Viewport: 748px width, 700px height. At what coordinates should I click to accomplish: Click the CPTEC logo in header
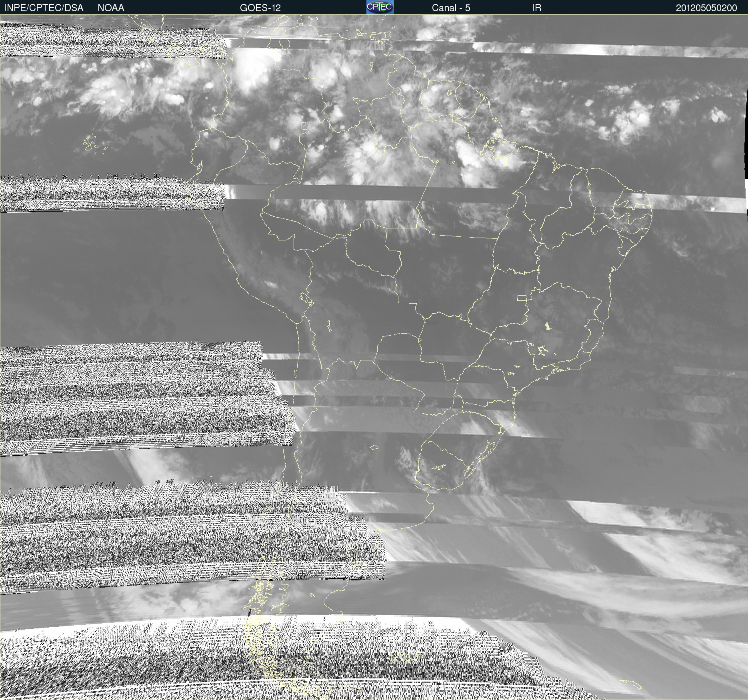point(380,7)
